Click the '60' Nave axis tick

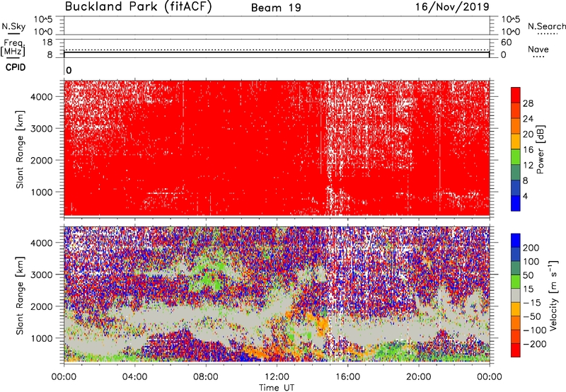click(x=506, y=42)
